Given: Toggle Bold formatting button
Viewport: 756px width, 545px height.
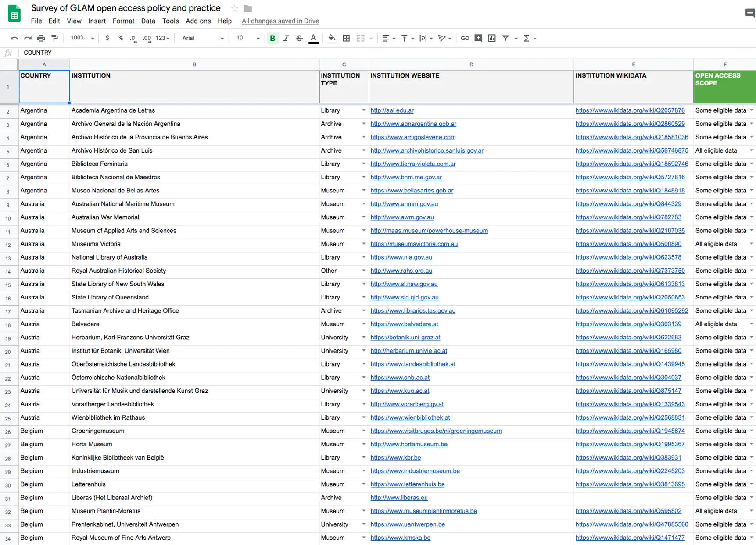Looking at the screenshot, I should click(x=272, y=38).
